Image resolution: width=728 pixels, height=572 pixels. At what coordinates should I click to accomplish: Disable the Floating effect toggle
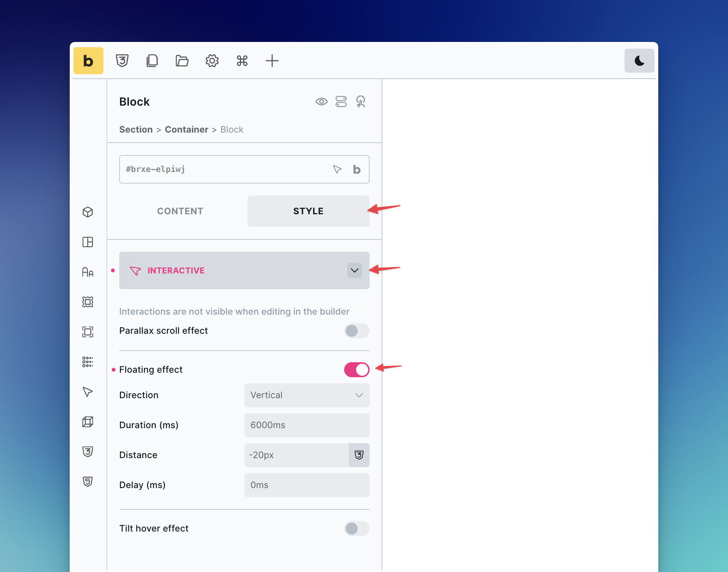(357, 370)
